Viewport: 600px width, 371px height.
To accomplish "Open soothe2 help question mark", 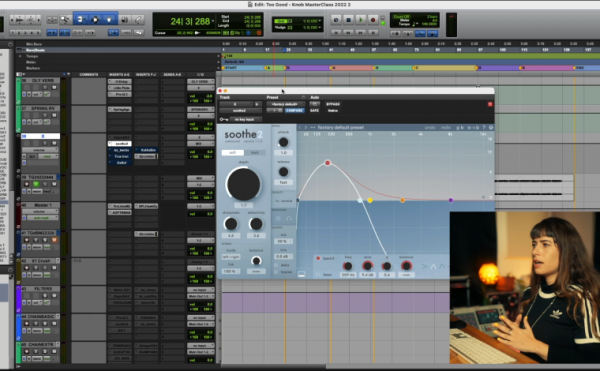I will point(484,127).
